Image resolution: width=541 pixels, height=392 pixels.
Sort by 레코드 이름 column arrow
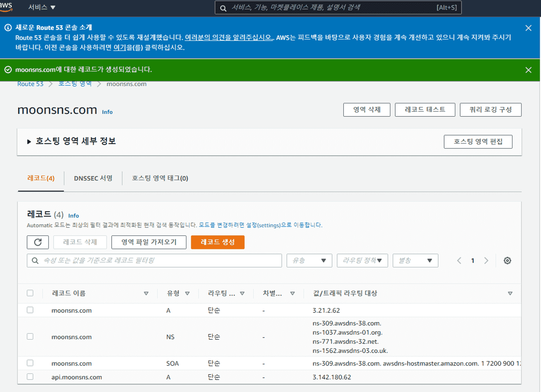click(x=146, y=293)
